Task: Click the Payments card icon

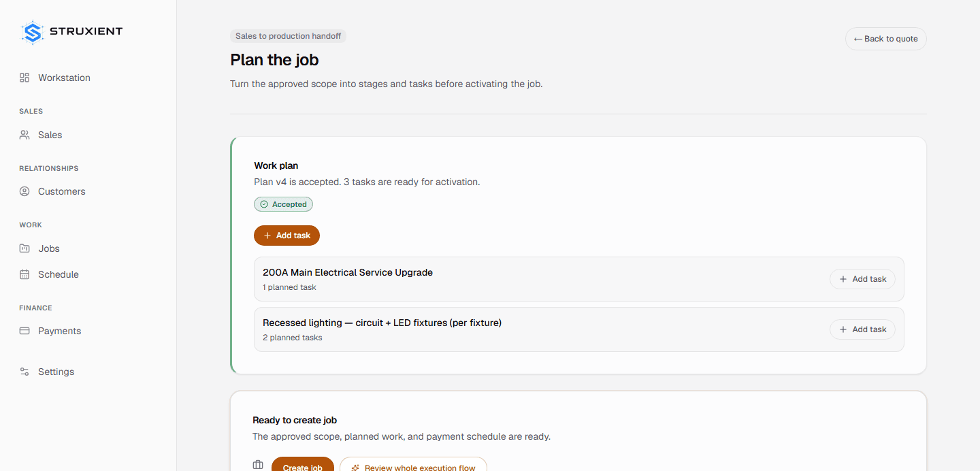Action: [24, 331]
